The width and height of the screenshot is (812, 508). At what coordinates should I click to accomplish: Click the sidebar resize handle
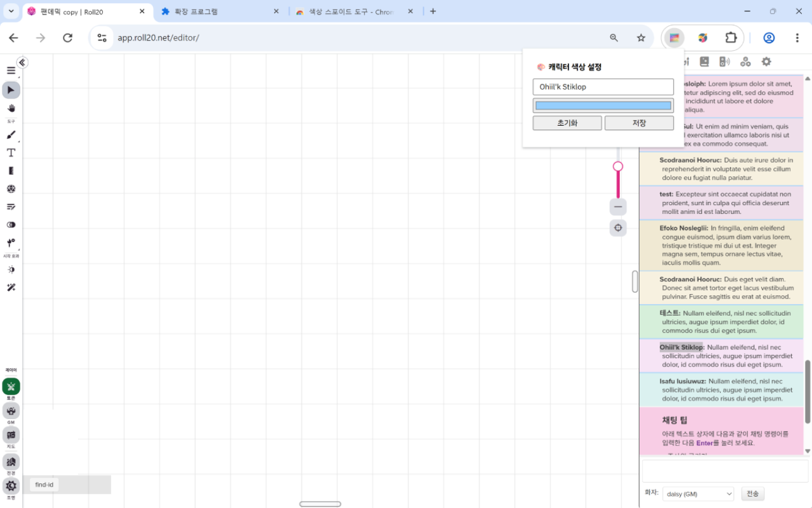pos(635,281)
